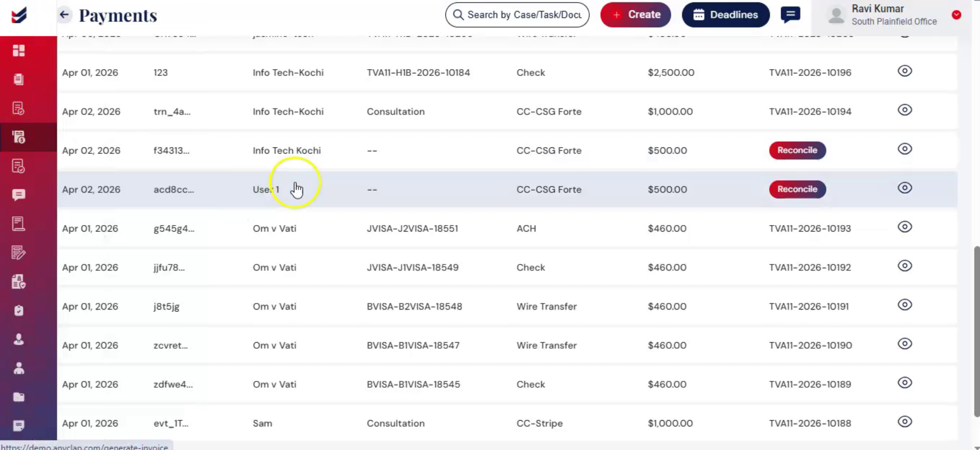The image size is (980, 450).
Task: Click the CC-Stripe payment mode
Action: tap(539, 423)
